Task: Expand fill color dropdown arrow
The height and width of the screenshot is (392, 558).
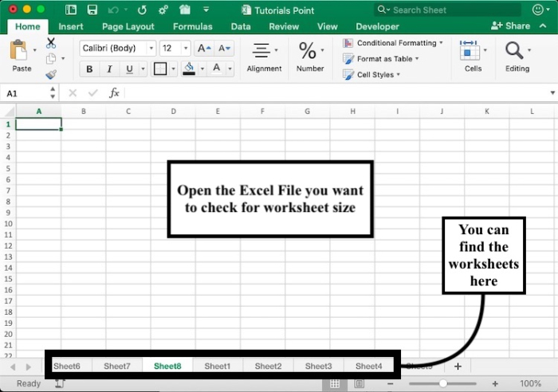Action: [202, 69]
